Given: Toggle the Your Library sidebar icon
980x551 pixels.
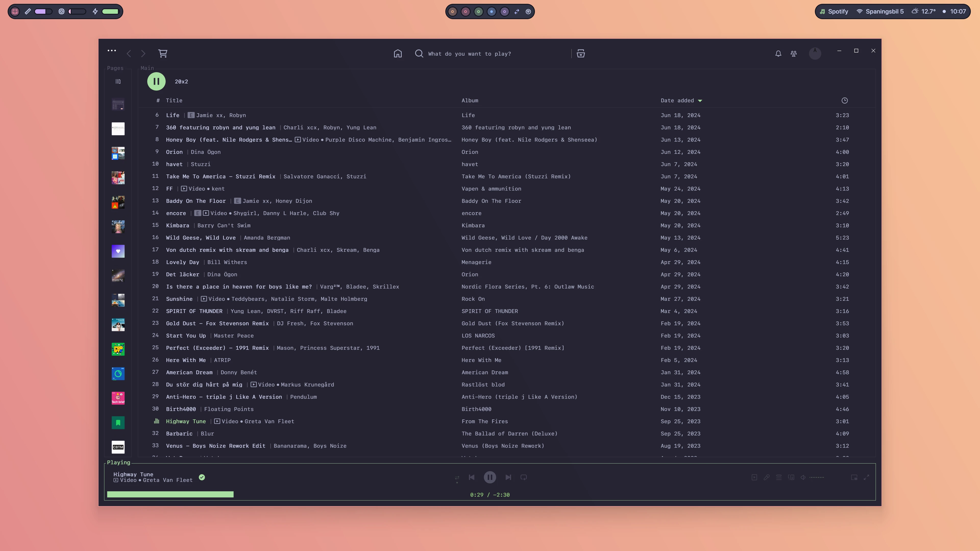Looking at the screenshot, I should pyautogui.click(x=118, y=81).
